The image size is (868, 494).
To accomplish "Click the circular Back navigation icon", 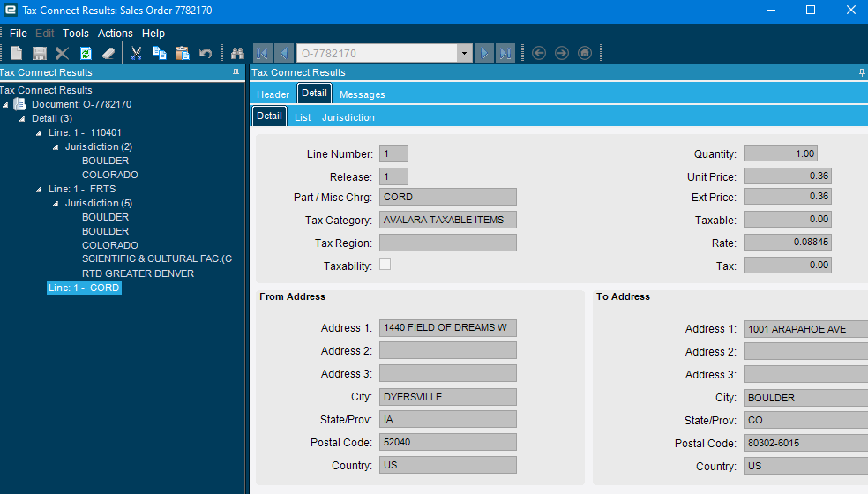I will pyautogui.click(x=539, y=53).
